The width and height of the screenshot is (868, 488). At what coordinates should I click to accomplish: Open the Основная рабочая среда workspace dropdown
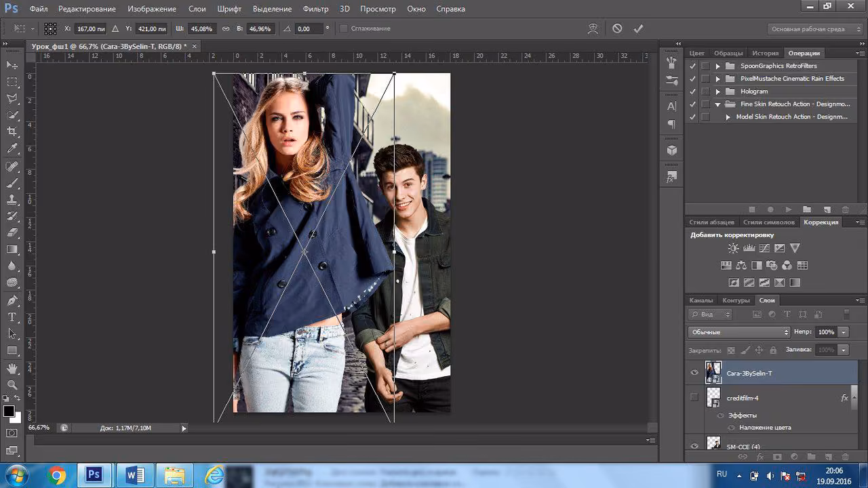(x=813, y=29)
